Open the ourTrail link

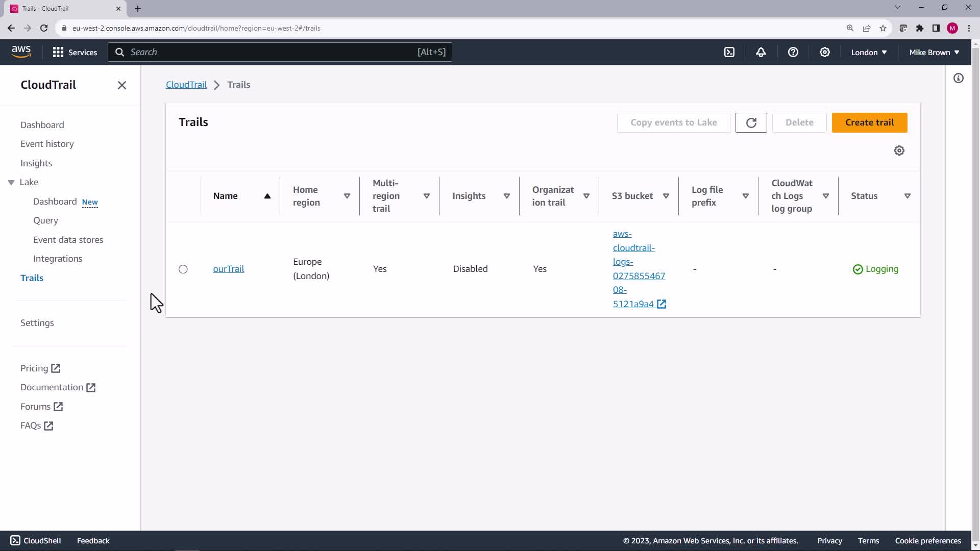(x=228, y=269)
